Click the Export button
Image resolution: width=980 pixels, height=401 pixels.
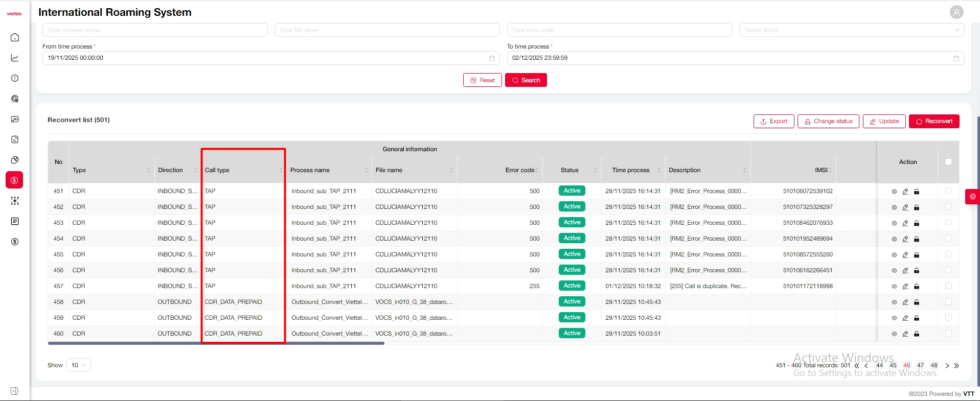click(773, 122)
